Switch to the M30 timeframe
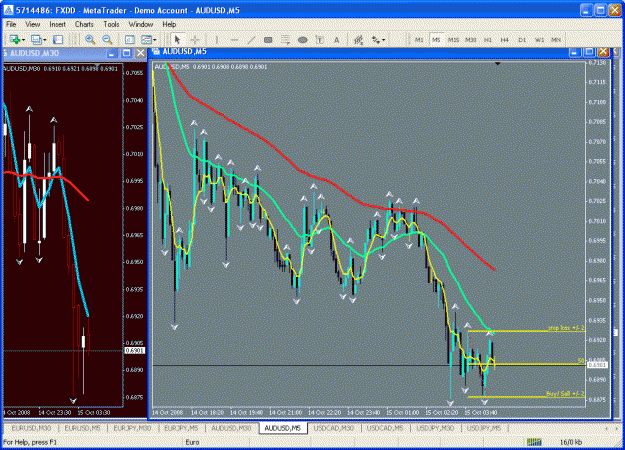This screenshot has height=450, width=625. [470, 39]
